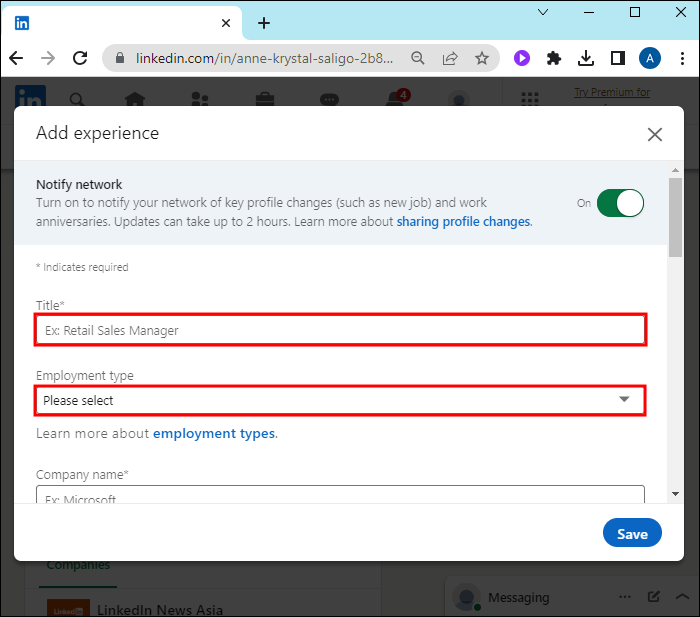Viewport: 700px width, 617px height.
Task: Open the Chrome profile avatar
Action: pos(649,58)
